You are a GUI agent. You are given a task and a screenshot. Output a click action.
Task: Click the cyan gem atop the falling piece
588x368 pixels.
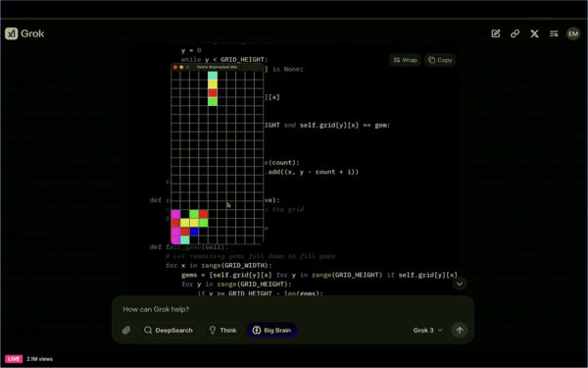213,76
